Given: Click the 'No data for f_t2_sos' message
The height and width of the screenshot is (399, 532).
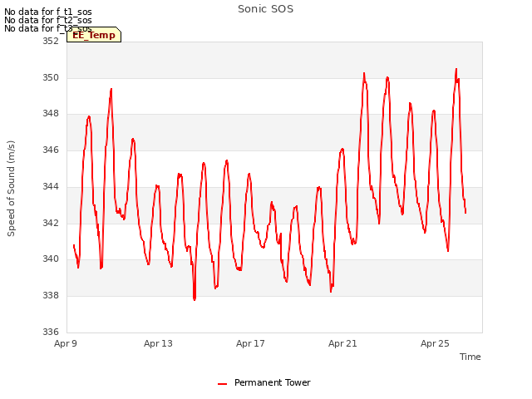Looking at the screenshot, I should coord(48,20).
